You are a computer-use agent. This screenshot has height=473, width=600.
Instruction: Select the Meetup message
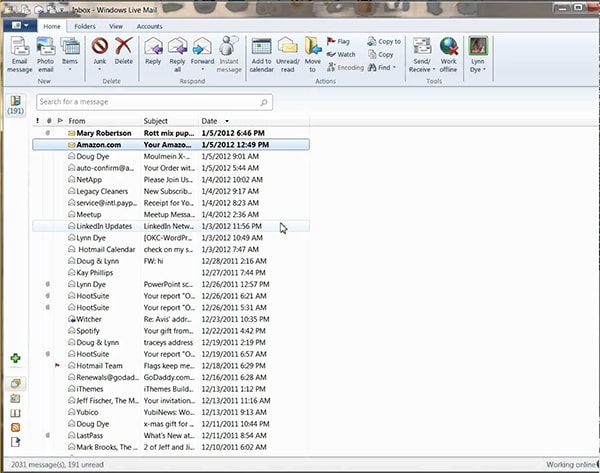pyautogui.click(x=171, y=214)
